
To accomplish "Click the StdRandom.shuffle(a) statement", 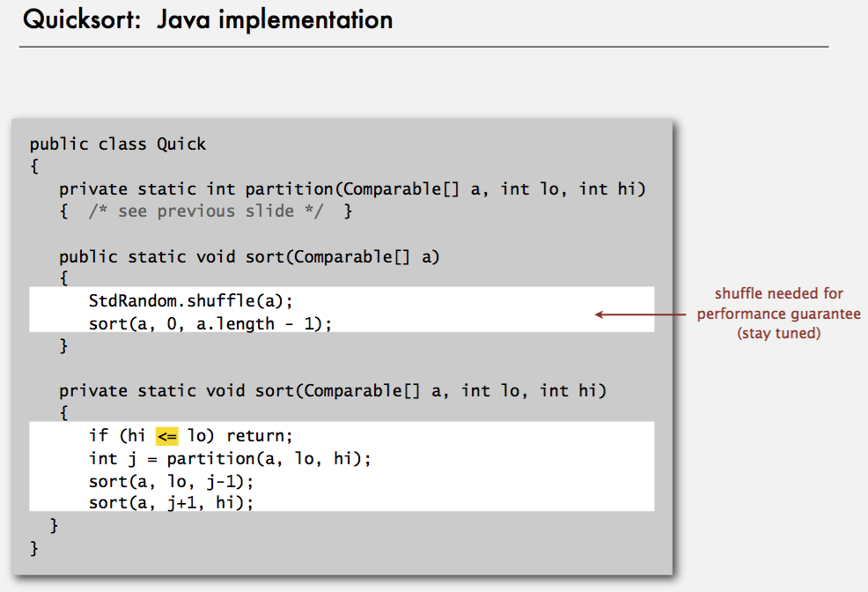I will coord(190,300).
